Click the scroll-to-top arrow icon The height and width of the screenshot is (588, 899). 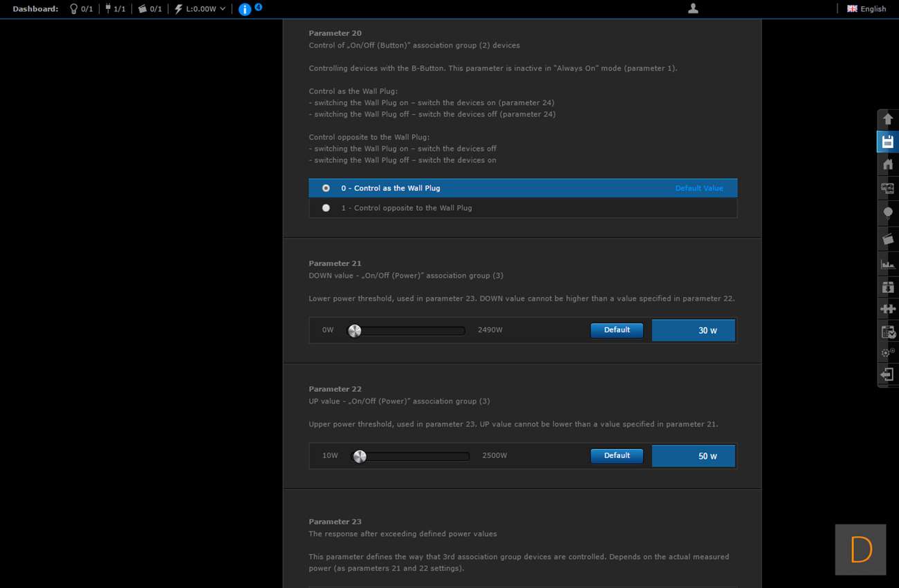pyautogui.click(x=888, y=119)
